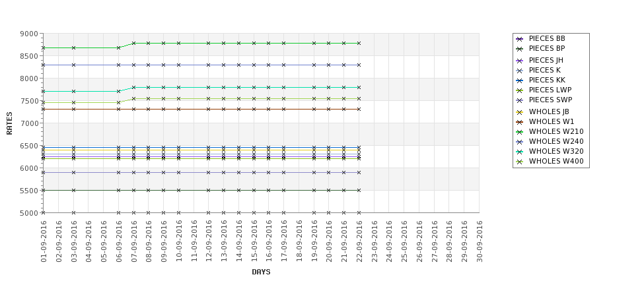Select the PIECES SWP legend label
The width and height of the screenshot is (644, 283).
point(550,100)
